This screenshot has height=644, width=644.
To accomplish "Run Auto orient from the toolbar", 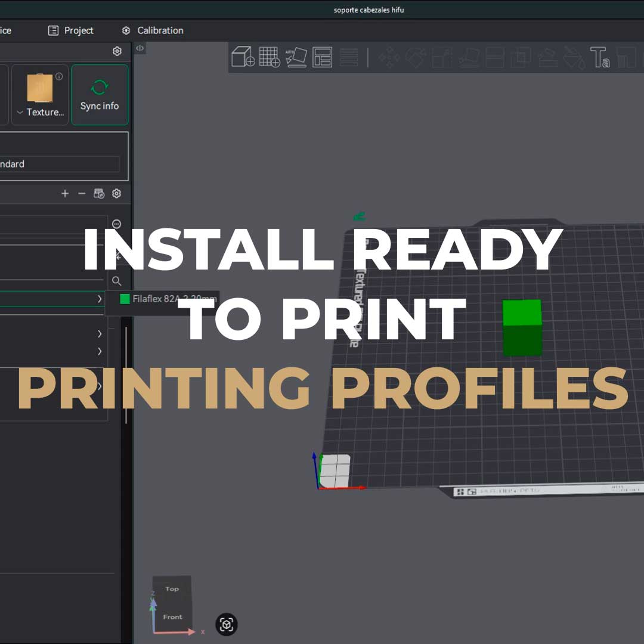I will pos(296,57).
